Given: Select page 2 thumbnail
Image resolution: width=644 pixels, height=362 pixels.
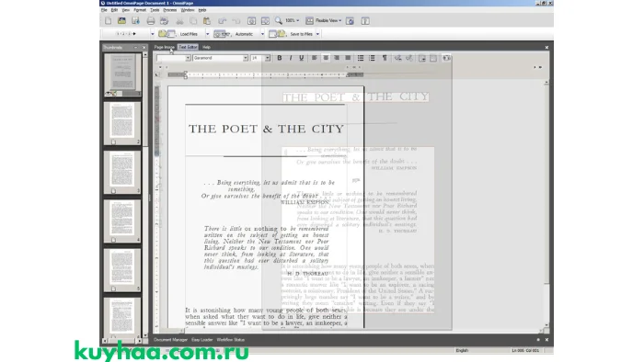Looking at the screenshot, I should pos(122,123).
